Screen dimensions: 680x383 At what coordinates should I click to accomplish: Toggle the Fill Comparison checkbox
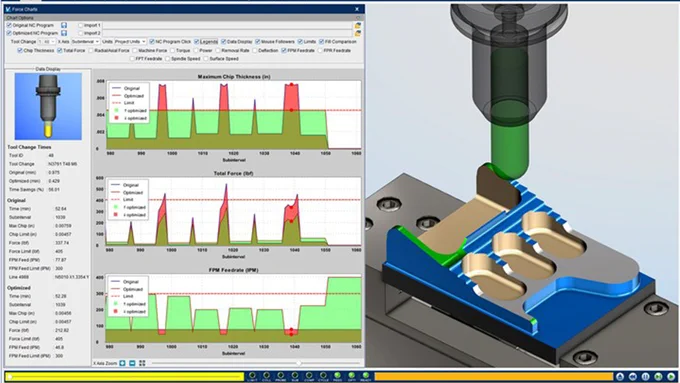point(321,42)
